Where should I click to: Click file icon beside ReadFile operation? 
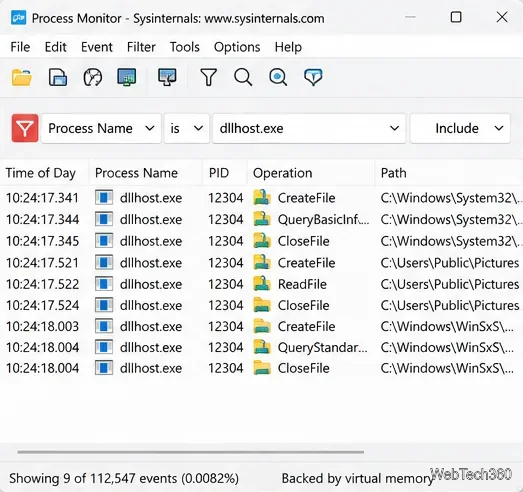pyautogui.click(x=262, y=284)
